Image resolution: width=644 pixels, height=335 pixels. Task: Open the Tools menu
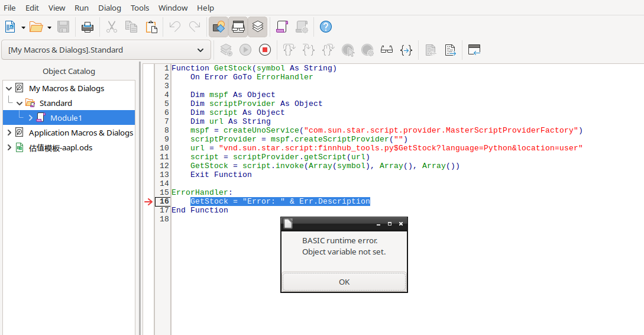pyautogui.click(x=140, y=8)
